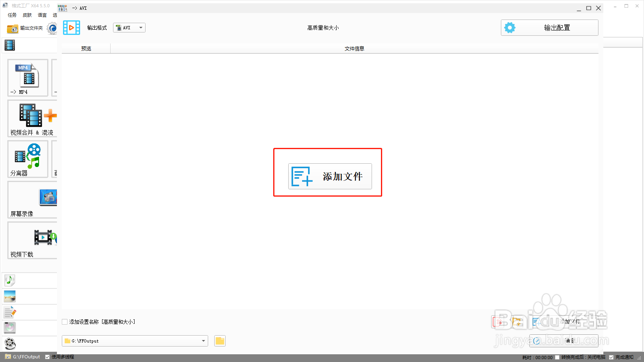This screenshot has width=644, height=362.
Task: Open the 皮肤 menu
Action: pyautogui.click(x=27, y=15)
